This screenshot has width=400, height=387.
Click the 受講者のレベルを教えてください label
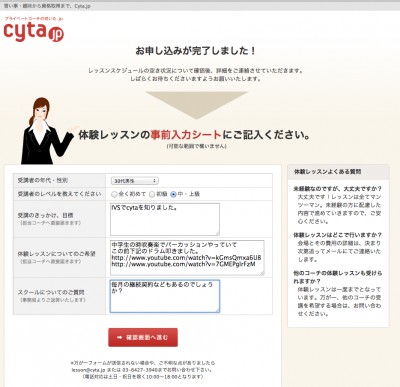click(x=59, y=194)
